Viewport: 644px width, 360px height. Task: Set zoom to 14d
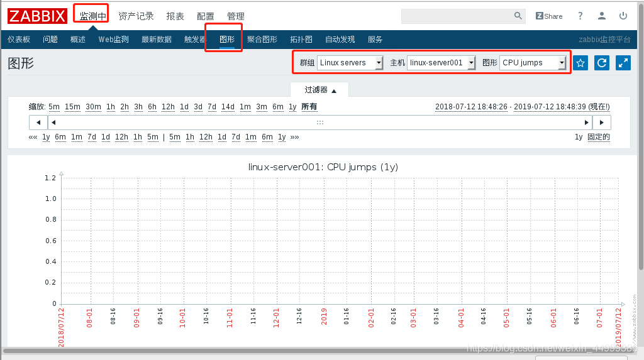tap(228, 107)
